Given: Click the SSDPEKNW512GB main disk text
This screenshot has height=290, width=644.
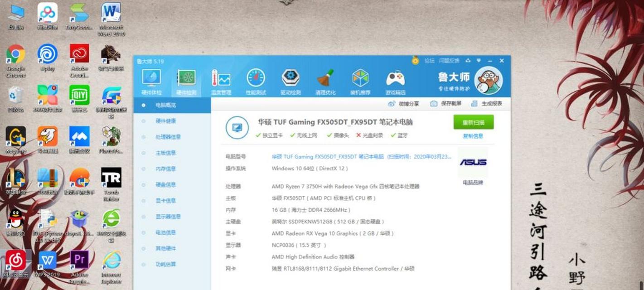Looking at the screenshot, I should (x=328, y=222).
